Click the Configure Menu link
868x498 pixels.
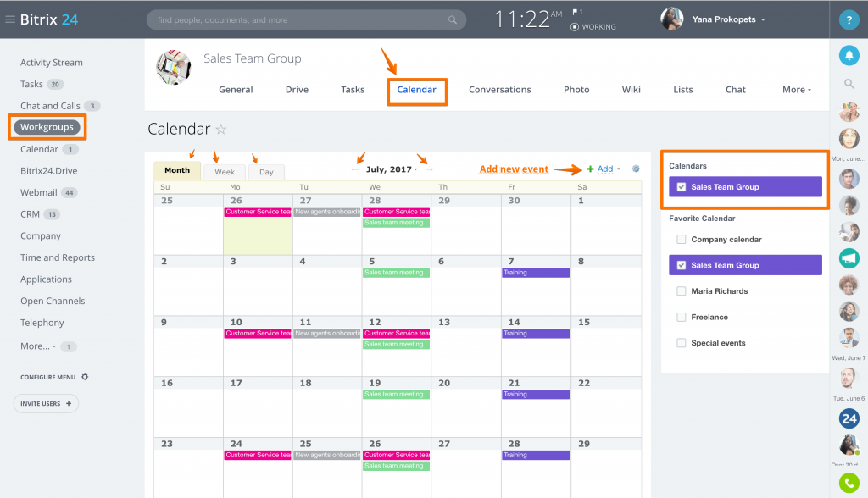(48, 378)
